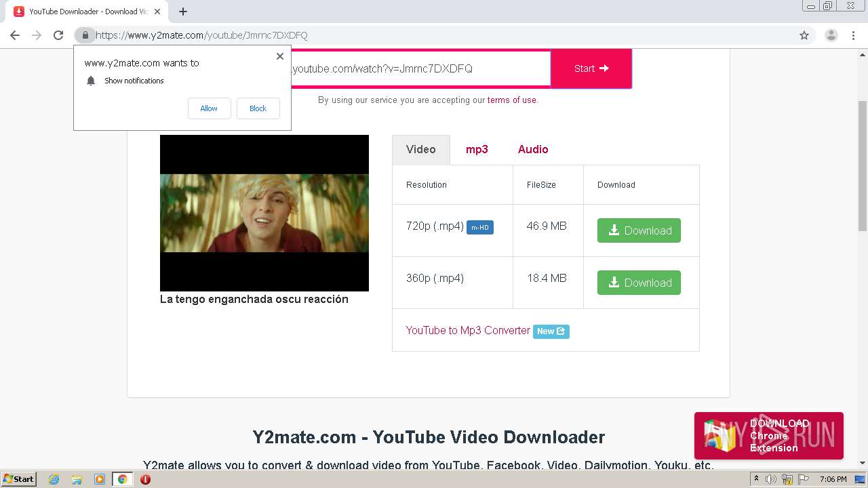This screenshot has height=488, width=868.
Task: Open Action Center flag icon
Action: point(802,479)
